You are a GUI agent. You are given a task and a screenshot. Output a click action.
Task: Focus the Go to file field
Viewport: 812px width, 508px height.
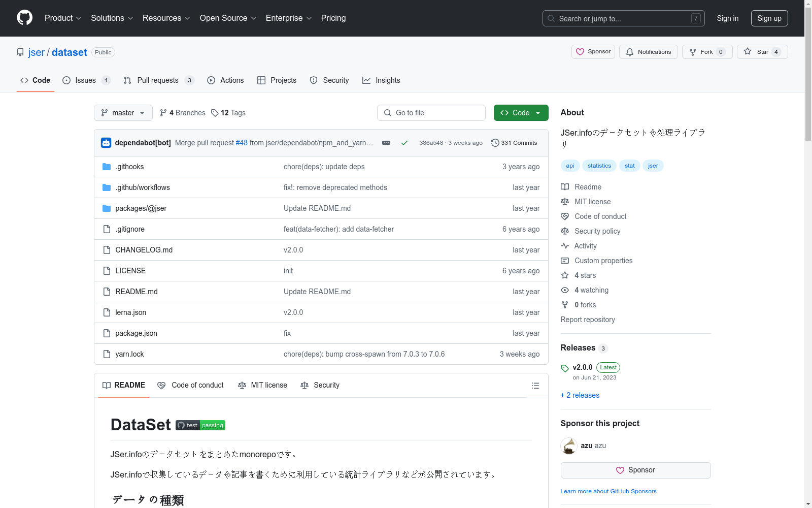coord(431,113)
